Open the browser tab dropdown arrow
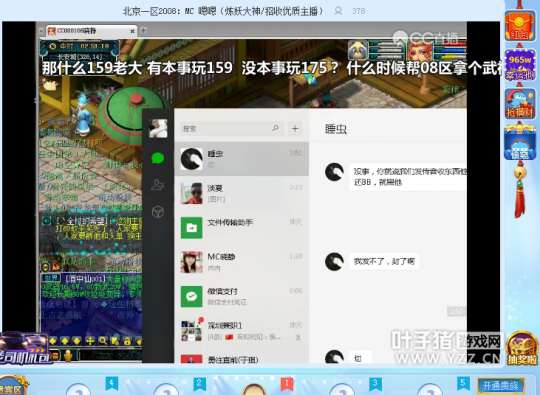 pyautogui.click(x=41, y=31)
